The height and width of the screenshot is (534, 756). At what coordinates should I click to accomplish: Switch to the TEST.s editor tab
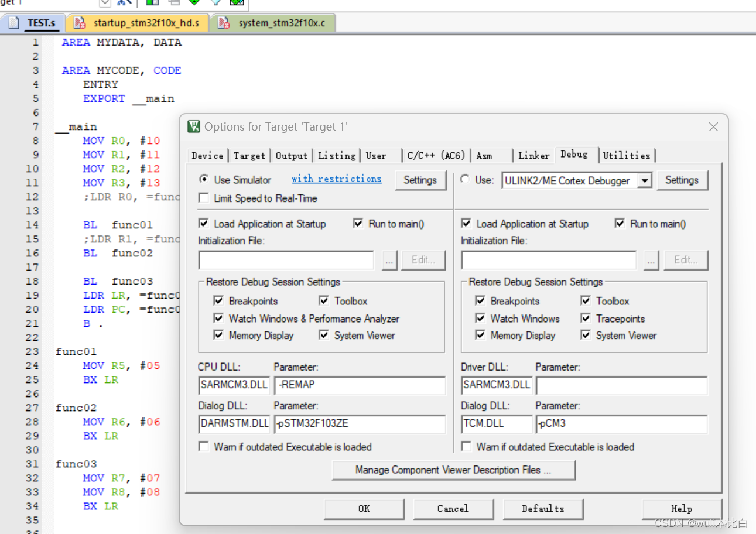coord(33,23)
